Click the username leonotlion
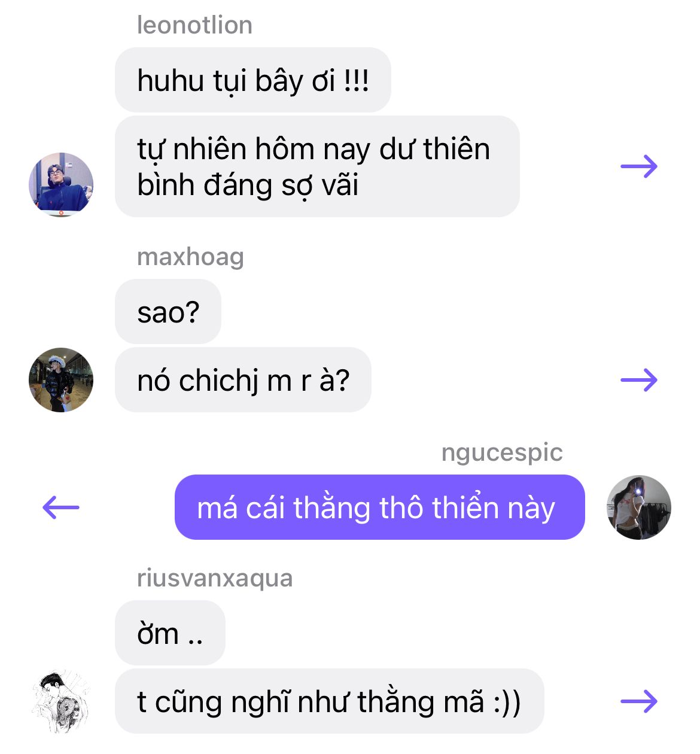This screenshot has width=700, height=754. click(194, 25)
